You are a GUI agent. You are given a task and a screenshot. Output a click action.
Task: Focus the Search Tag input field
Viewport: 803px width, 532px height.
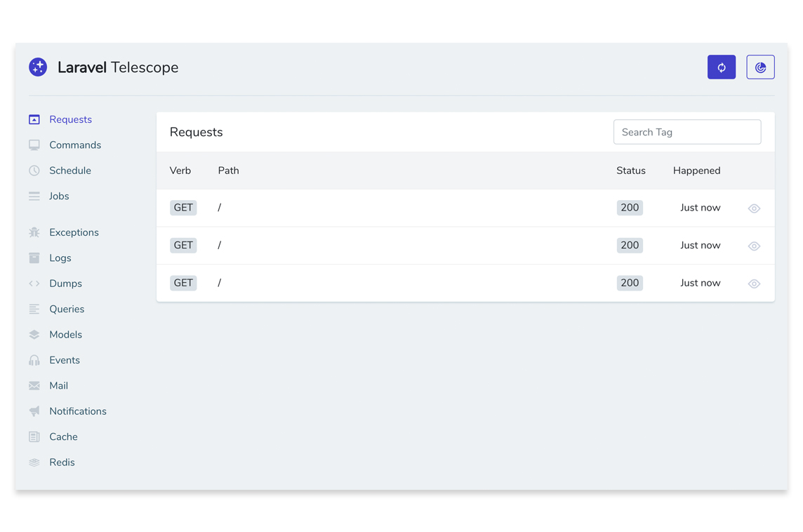point(686,132)
